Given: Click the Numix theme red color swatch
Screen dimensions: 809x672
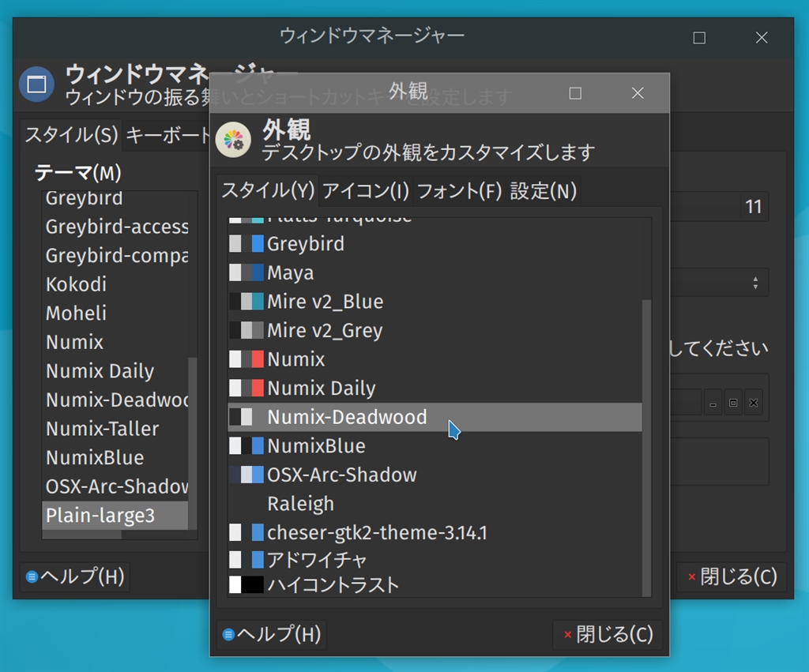Looking at the screenshot, I should click(258, 359).
